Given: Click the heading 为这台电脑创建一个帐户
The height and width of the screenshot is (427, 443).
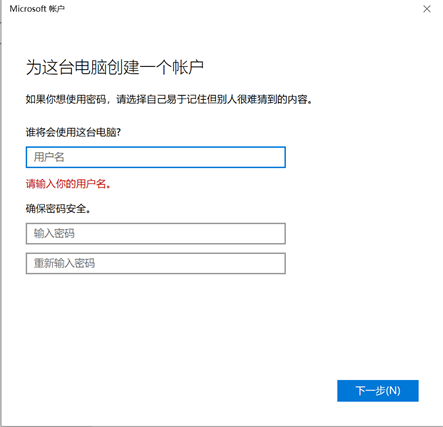Looking at the screenshot, I should click(x=115, y=68).
